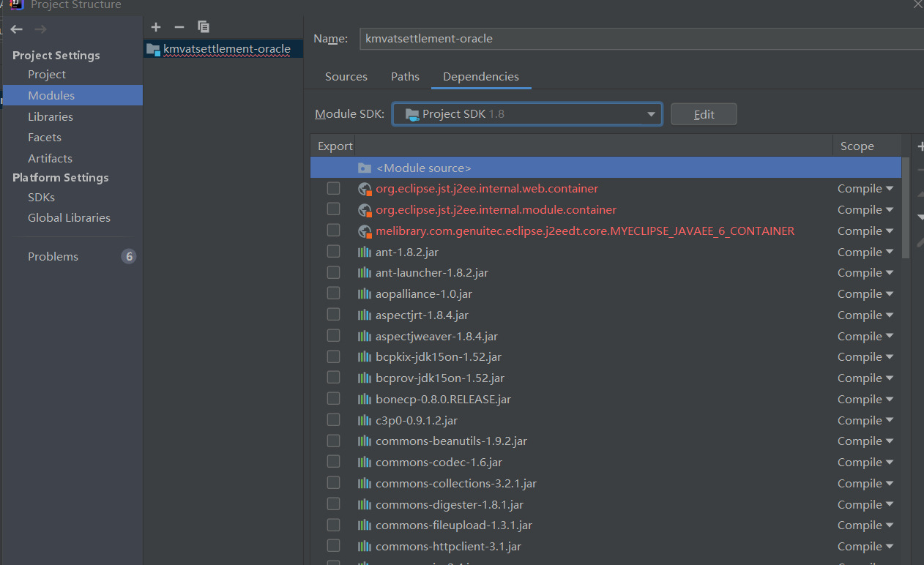Click the library icon of ant-launcher-1.8.2.jar
The image size is (924, 565).
(365, 272)
